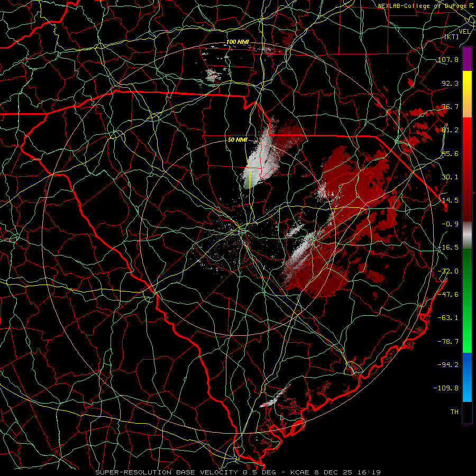This screenshot has width=476, height=476.
Task: Click the black TH segment of color bar
Action: (467, 412)
